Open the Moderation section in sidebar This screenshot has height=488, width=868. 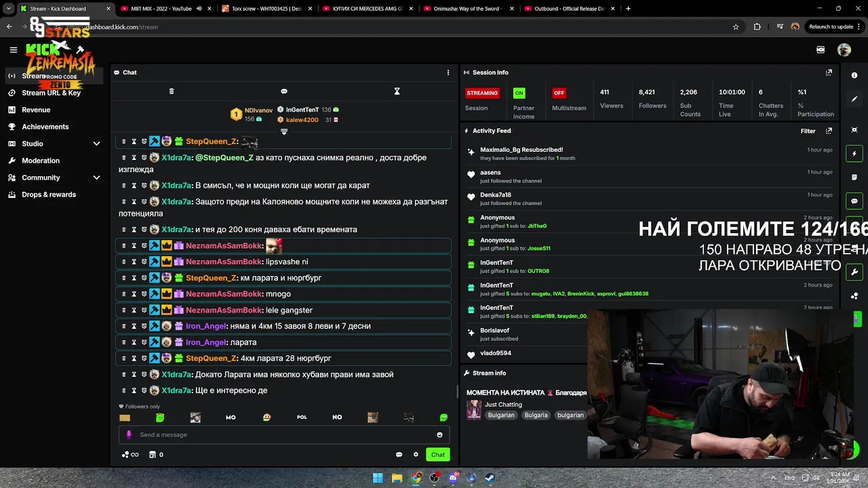[41, 161]
